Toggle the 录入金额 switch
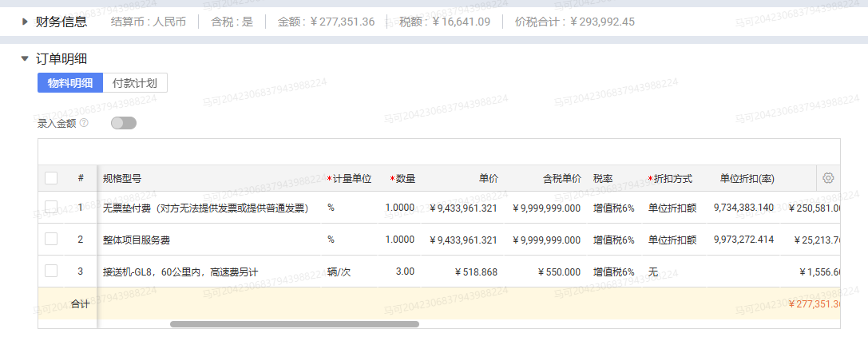This screenshot has height=337, width=868. [124, 123]
